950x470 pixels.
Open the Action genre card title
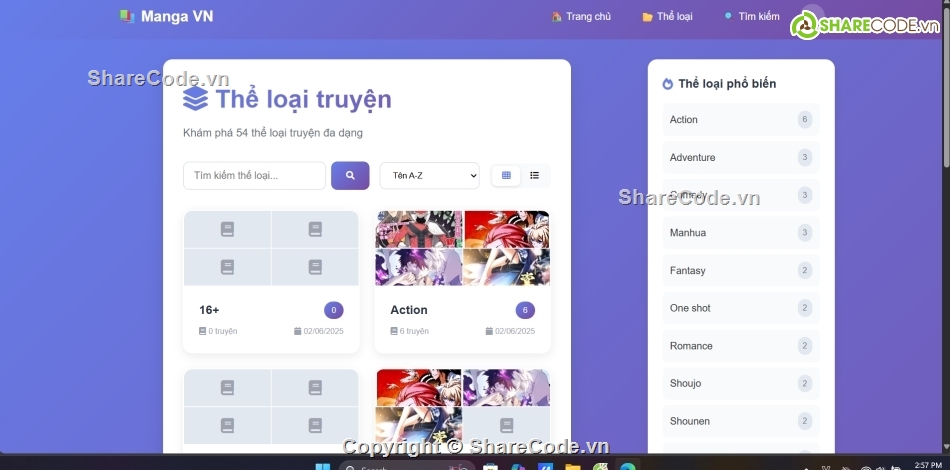click(x=409, y=310)
